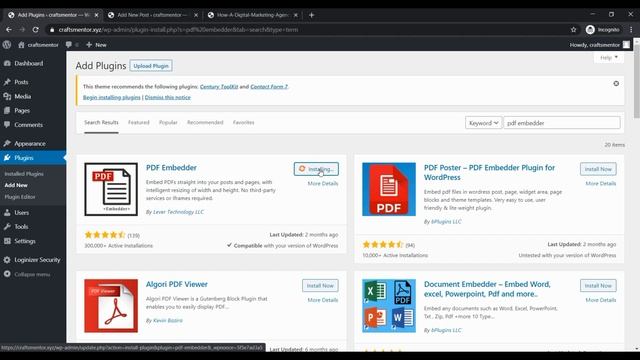640x360 pixels.
Task: Open Kevin Bazira author link
Action: [168, 320]
